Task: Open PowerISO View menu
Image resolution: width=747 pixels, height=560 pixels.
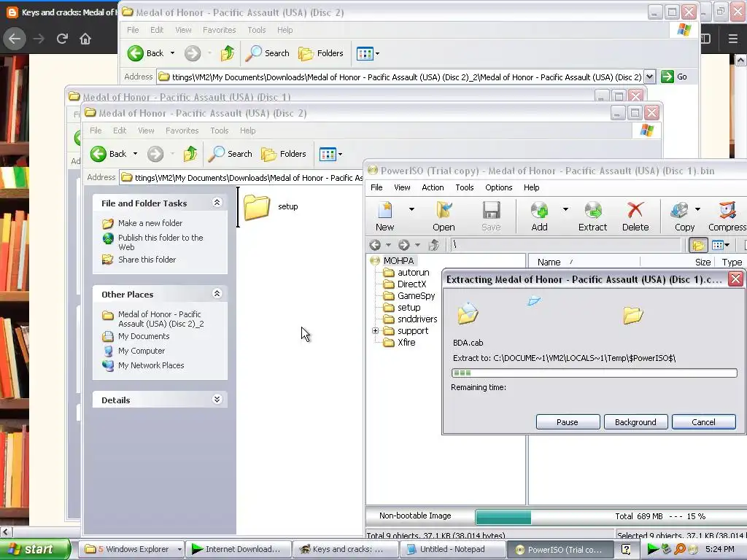Action: pos(402,187)
